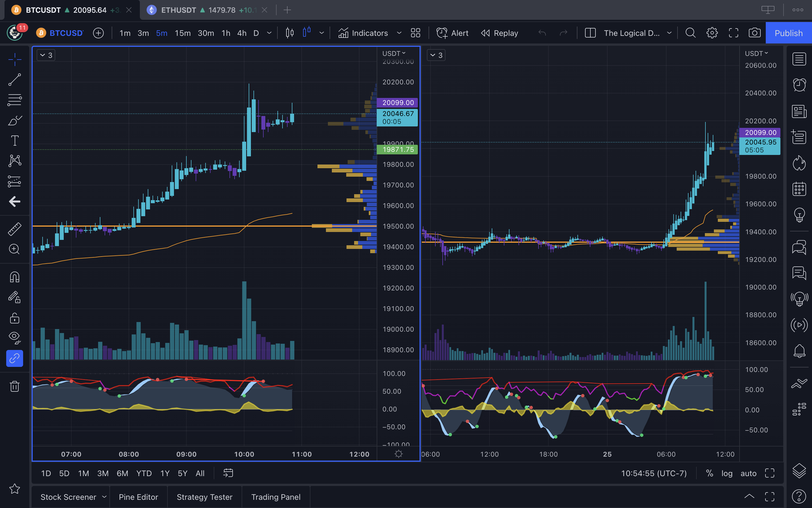The image size is (812, 508).
Task: Open the Strategy Tester tab
Action: (x=205, y=497)
